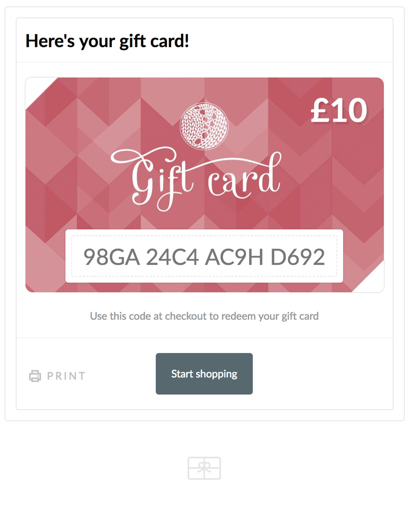
Task: Select the £10 amount on the gift card
Action: pyautogui.click(x=339, y=110)
